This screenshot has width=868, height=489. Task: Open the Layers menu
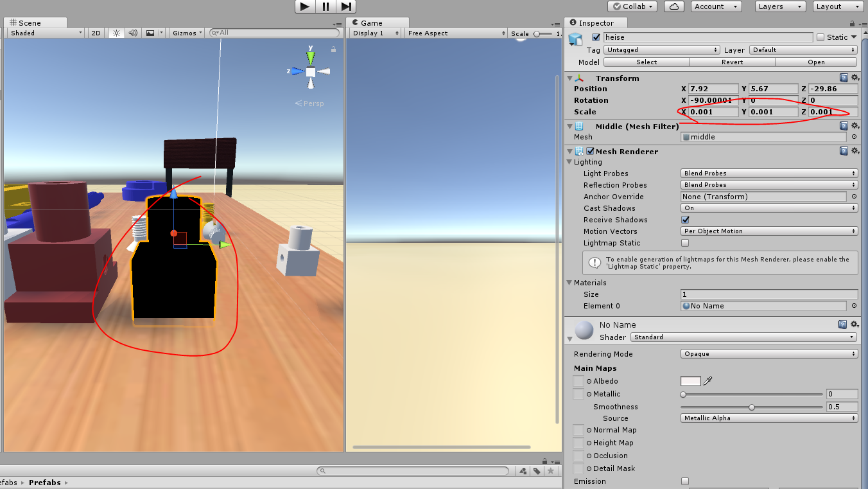(x=779, y=6)
